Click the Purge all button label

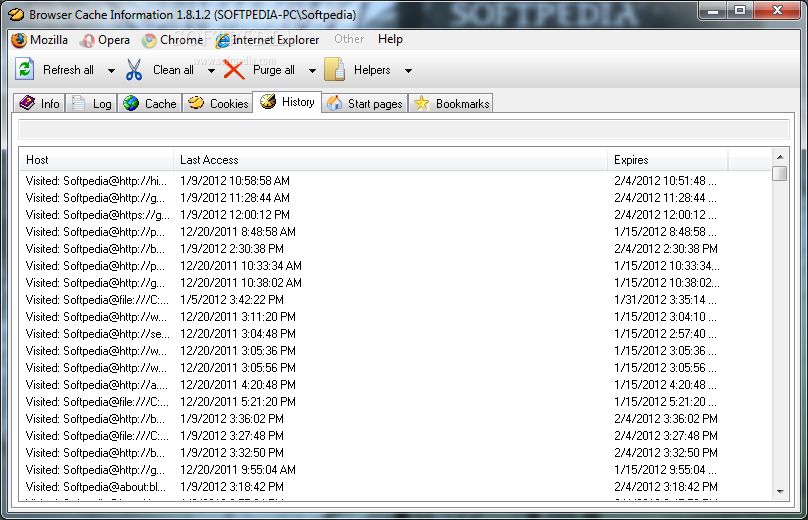(274, 70)
